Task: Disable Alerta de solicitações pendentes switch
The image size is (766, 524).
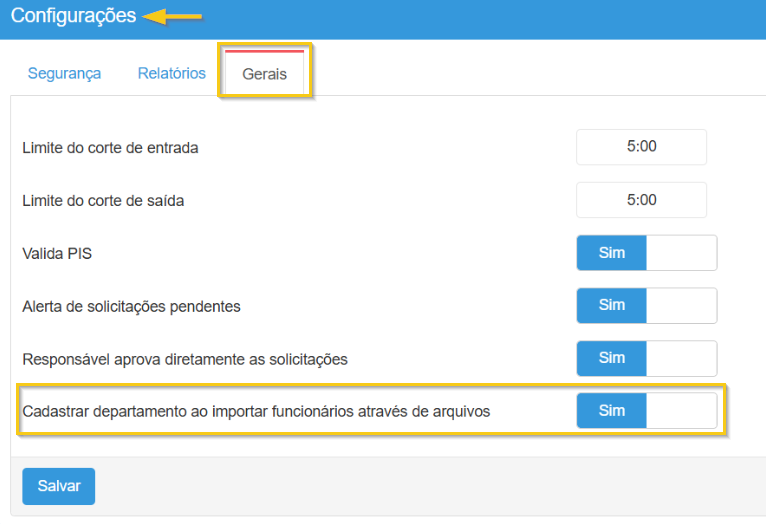Action: pyautogui.click(x=612, y=306)
